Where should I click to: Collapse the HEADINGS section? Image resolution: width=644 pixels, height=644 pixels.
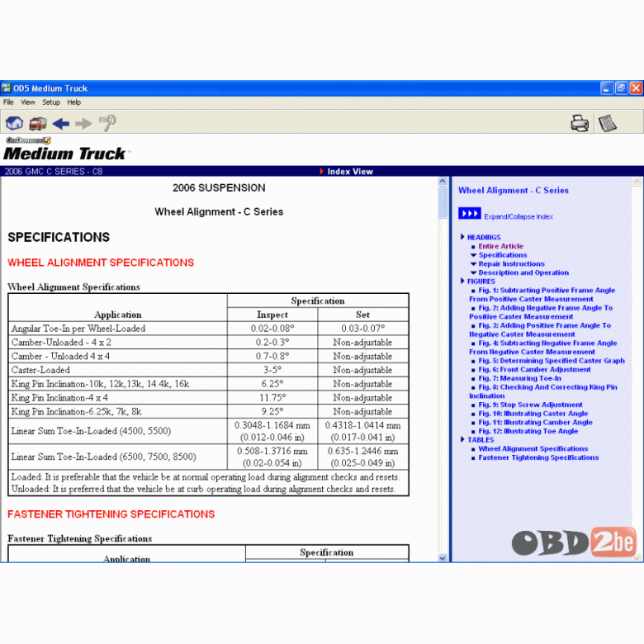pos(462,237)
